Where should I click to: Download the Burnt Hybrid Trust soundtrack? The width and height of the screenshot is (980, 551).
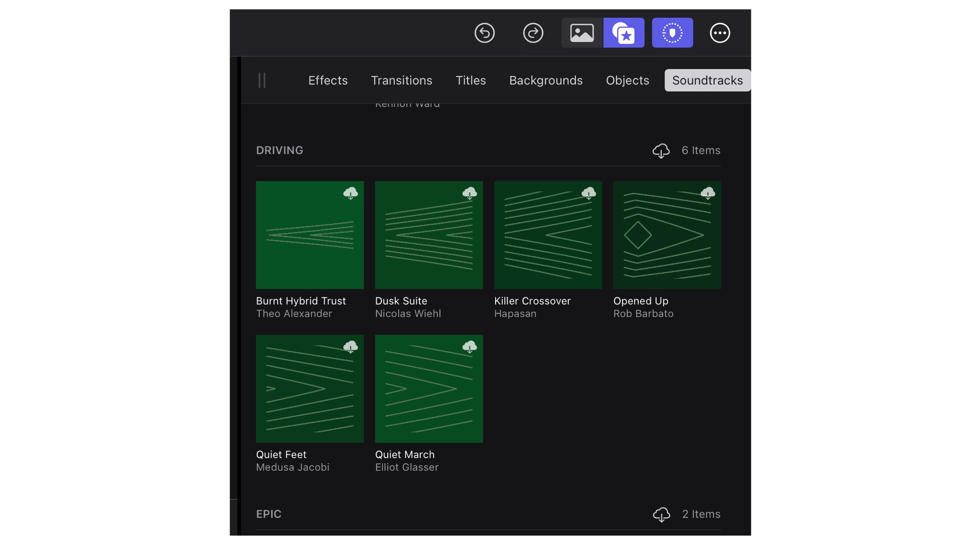point(350,193)
